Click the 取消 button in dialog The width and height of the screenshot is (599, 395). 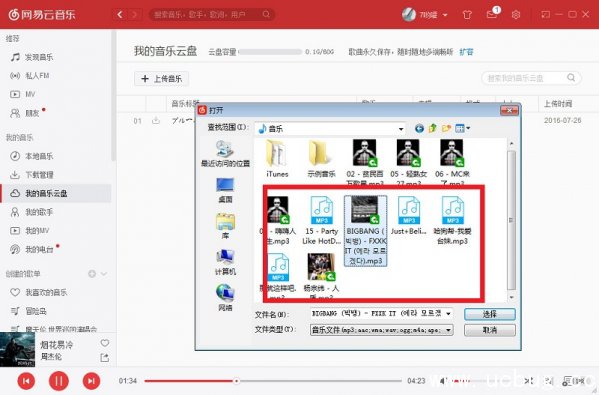pyautogui.click(x=489, y=330)
